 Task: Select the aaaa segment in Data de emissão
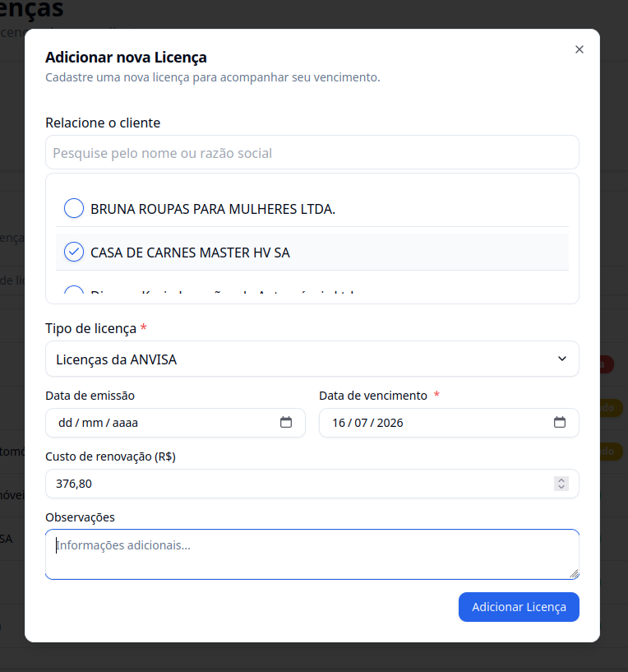125,423
